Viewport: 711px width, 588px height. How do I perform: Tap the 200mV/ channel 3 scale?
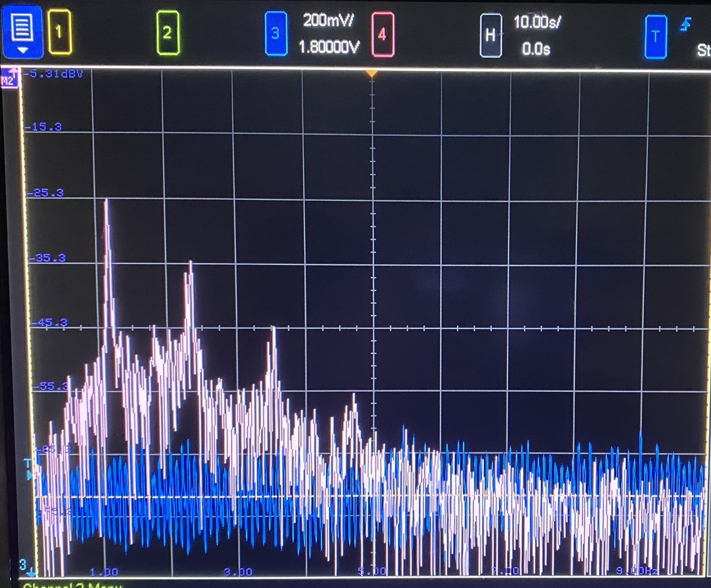[328, 21]
